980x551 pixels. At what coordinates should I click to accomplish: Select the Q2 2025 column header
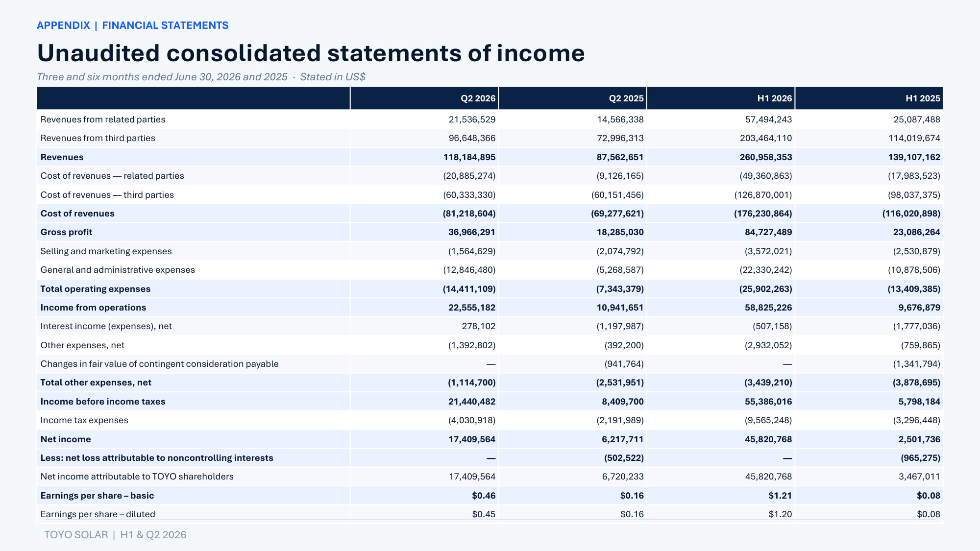pyautogui.click(x=626, y=98)
